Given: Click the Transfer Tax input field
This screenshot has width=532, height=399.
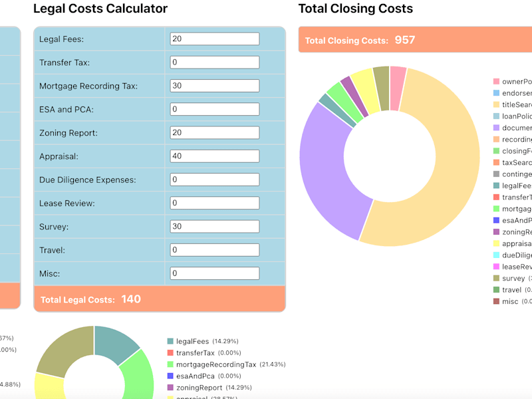Looking at the screenshot, I should pyautogui.click(x=214, y=62).
